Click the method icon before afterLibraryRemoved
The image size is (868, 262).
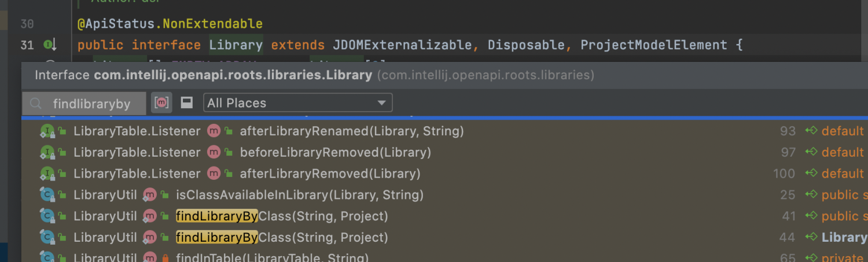pyautogui.click(x=214, y=174)
